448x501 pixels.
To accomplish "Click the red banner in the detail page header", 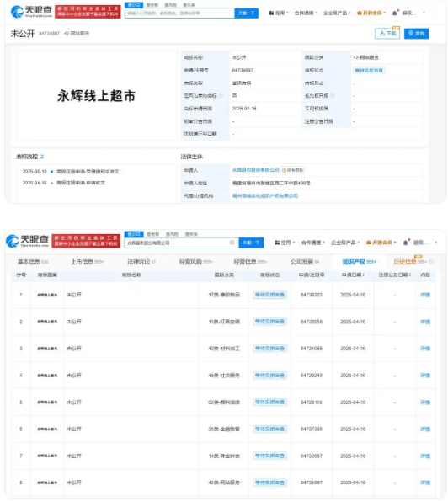I will point(88,12).
